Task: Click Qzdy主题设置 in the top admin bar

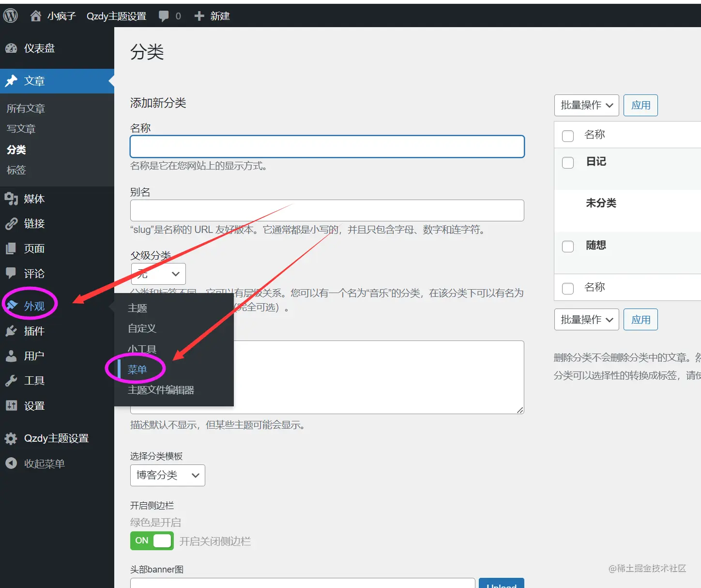Action: tap(116, 16)
